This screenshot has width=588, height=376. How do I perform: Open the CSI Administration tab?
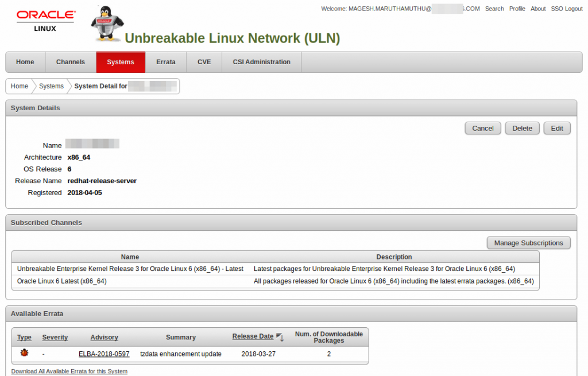[x=261, y=62]
